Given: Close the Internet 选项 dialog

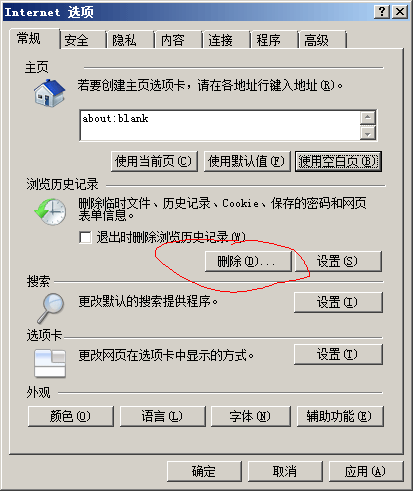Looking at the screenshot, I should coord(400,12).
